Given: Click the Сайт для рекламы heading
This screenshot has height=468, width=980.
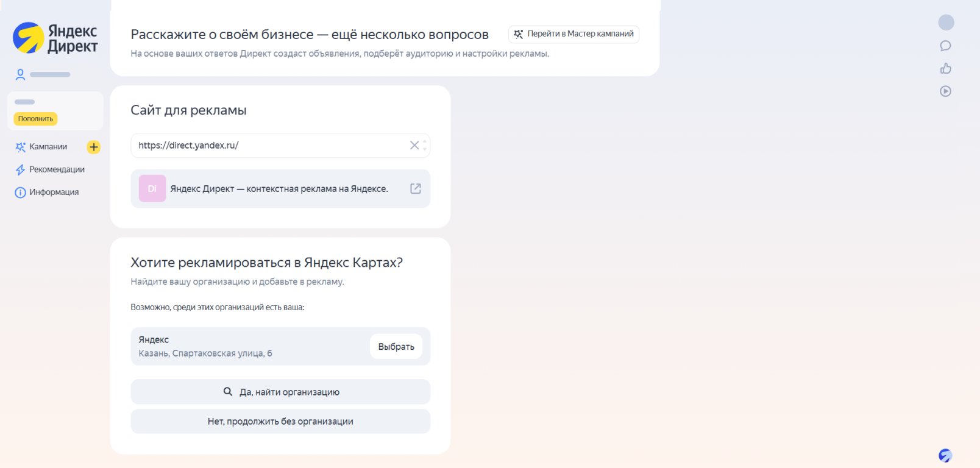Looking at the screenshot, I should pyautogui.click(x=188, y=110).
